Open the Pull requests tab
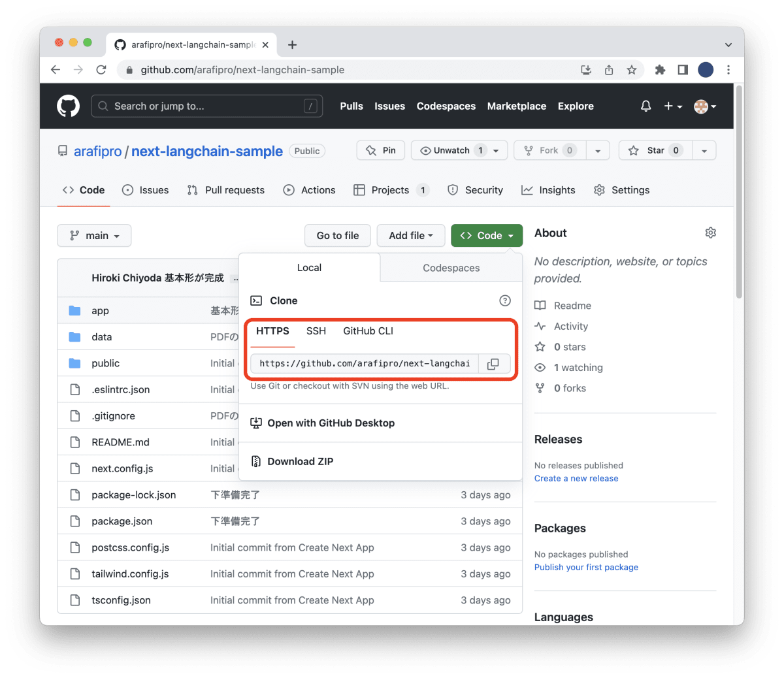The image size is (784, 678). 225,190
